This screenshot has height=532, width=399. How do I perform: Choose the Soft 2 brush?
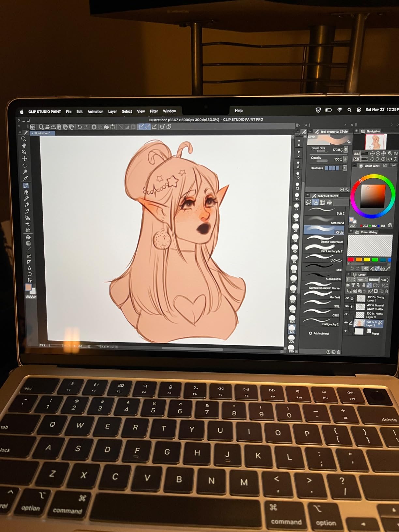click(x=324, y=211)
